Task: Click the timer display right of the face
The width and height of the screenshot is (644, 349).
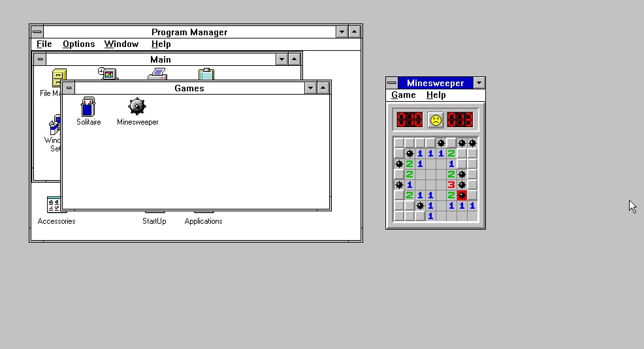Action: point(460,120)
